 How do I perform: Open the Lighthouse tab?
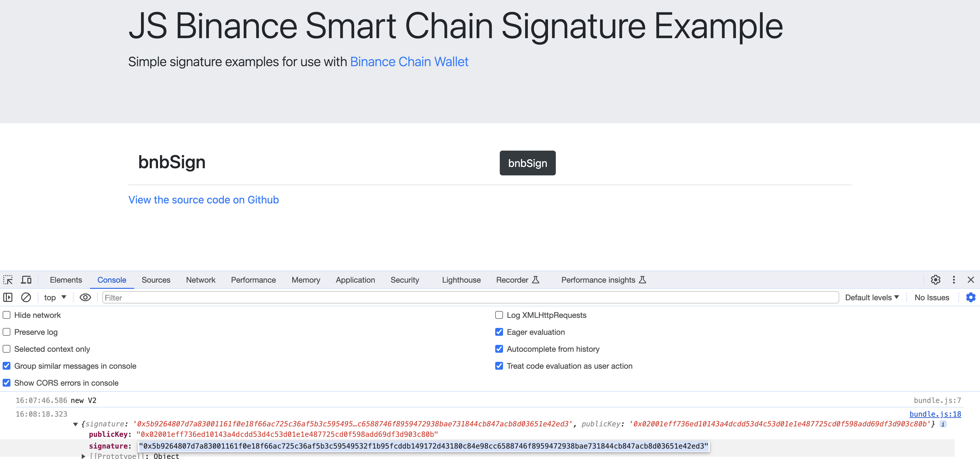(461, 280)
